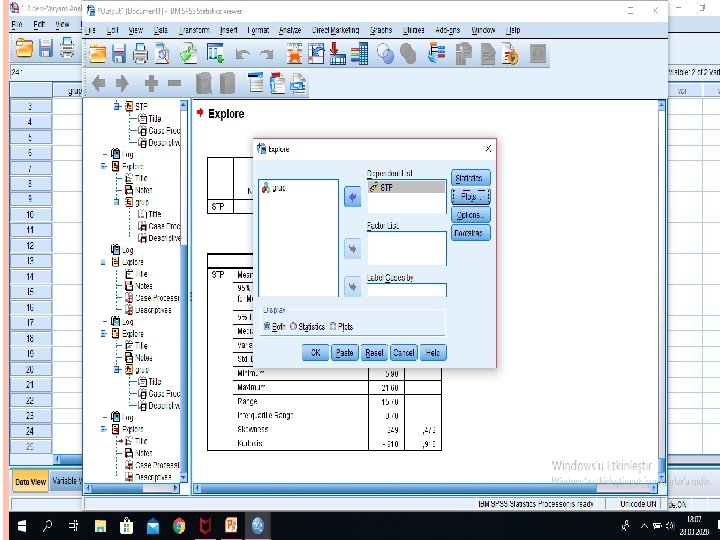Open the Transform menu in Viewer
The image size is (720, 540).
pos(194,30)
